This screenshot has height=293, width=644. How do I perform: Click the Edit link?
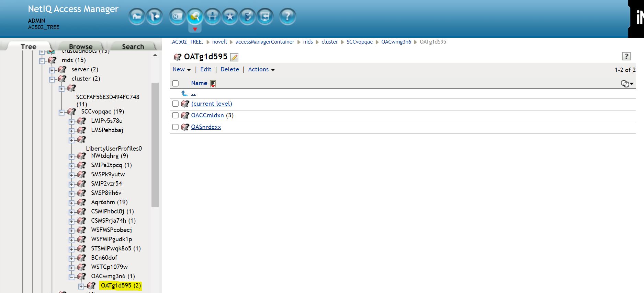click(x=206, y=69)
